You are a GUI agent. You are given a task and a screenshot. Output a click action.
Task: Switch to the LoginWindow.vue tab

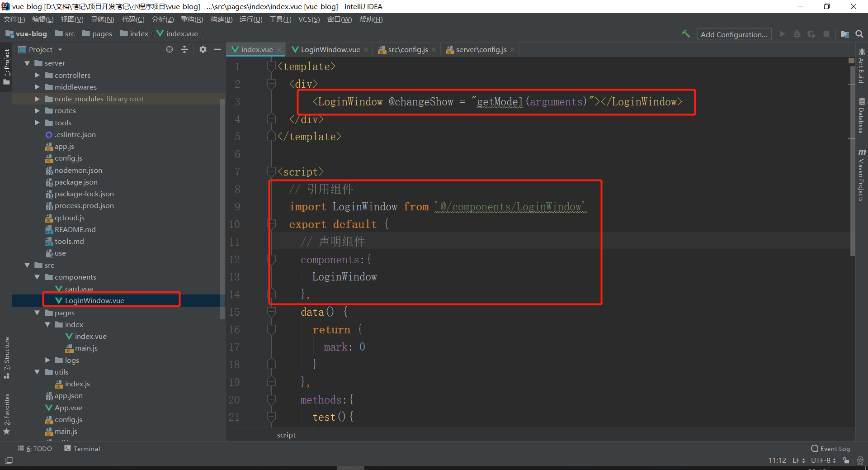[x=330, y=49]
